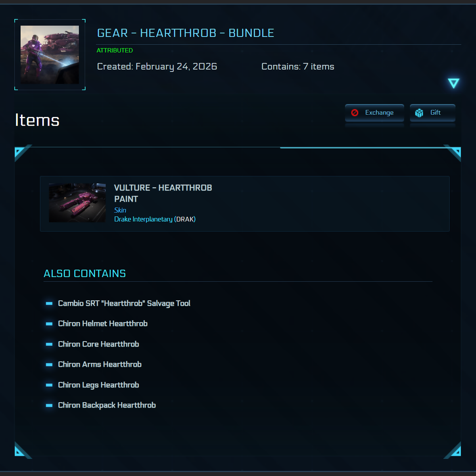Click the Vulture - Heartthrob Paint title
476x476 pixels.
[163, 193]
